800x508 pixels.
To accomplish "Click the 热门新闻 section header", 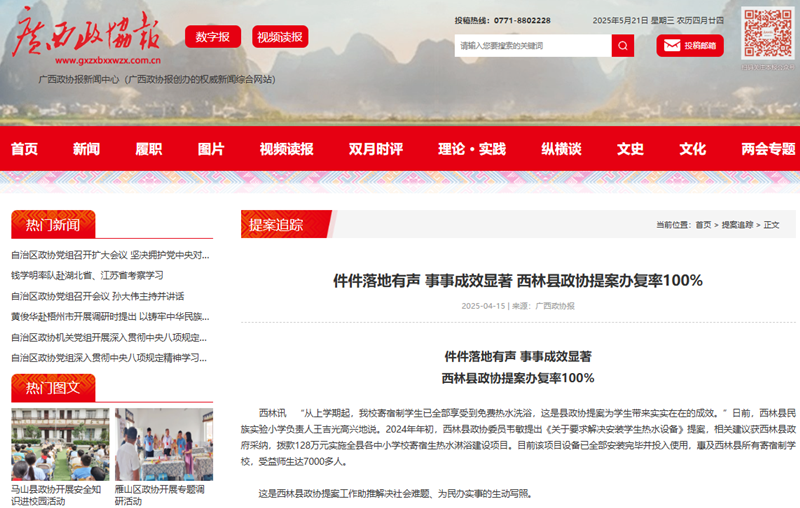I will 53,224.
